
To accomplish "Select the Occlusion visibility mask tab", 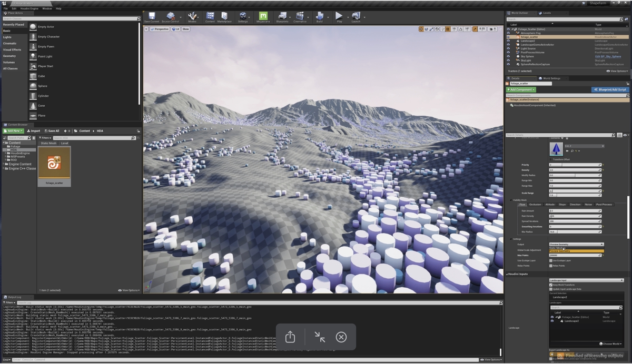I will coord(535,205).
